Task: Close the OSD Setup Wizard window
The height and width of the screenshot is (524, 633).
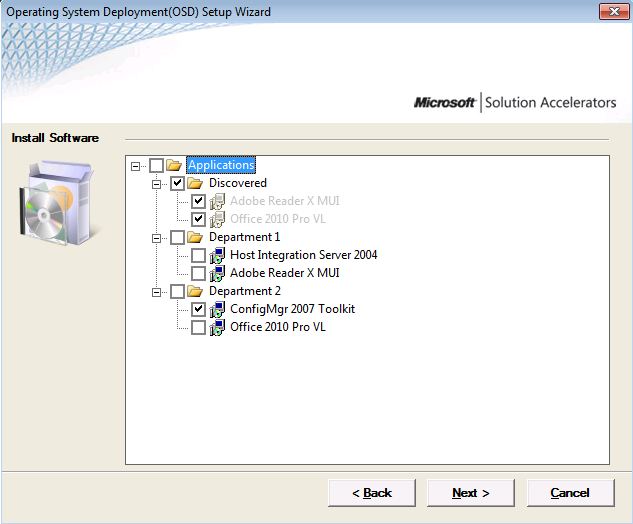Action: [614, 11]
